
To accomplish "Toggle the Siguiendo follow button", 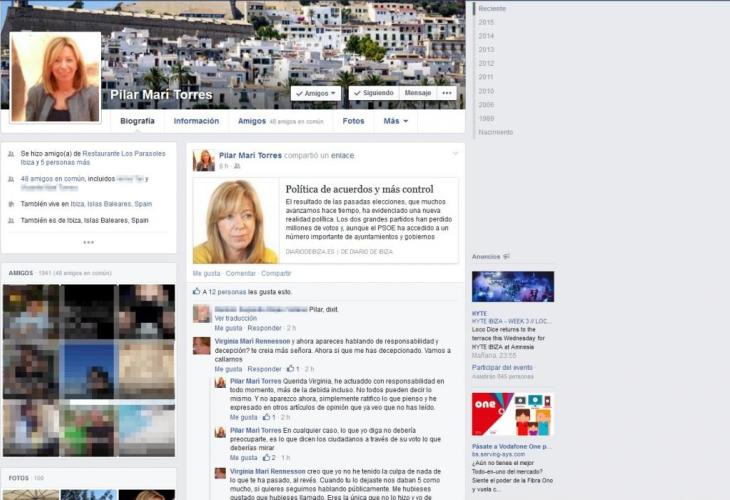I will coord(372,93).
